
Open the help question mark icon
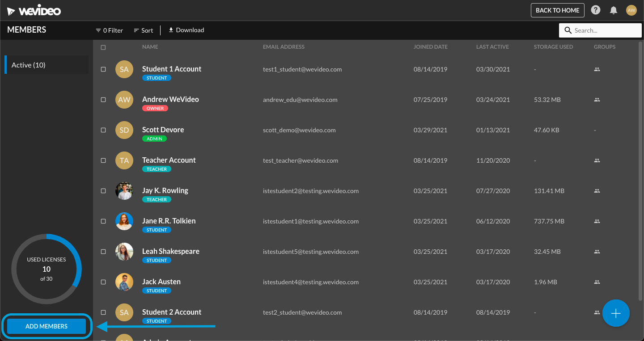[x=596, y=10]
